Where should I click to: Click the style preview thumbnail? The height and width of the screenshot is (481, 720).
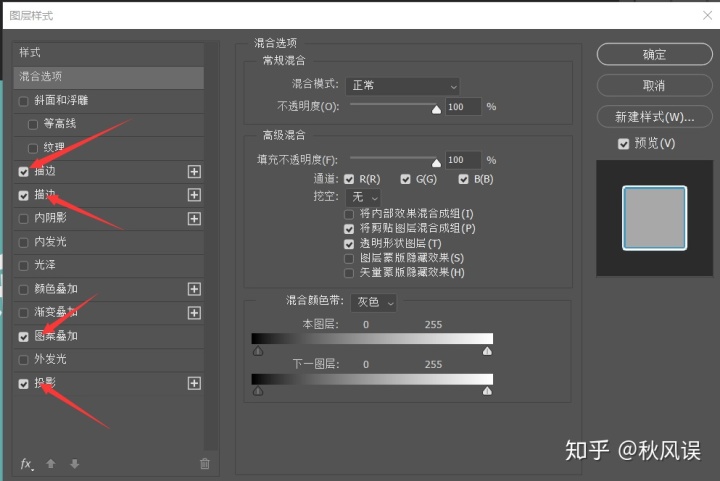(654, 218)
